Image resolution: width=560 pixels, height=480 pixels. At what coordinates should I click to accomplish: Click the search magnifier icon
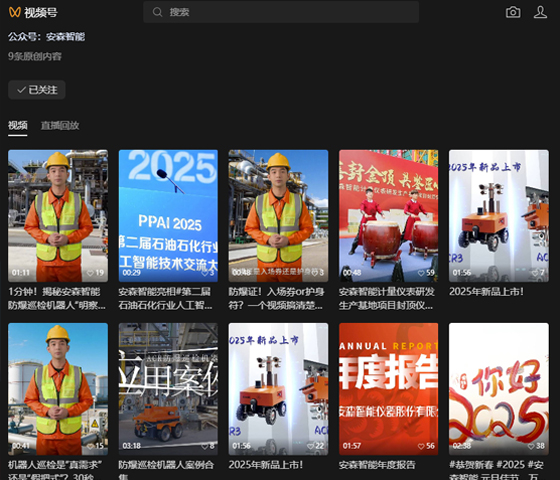(x=157, y=12)
